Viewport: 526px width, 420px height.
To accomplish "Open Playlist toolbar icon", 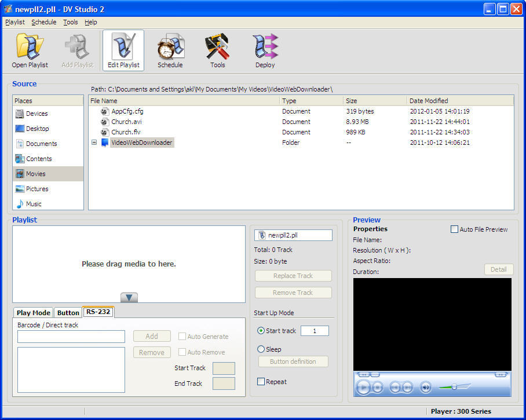I will [30, 50].
